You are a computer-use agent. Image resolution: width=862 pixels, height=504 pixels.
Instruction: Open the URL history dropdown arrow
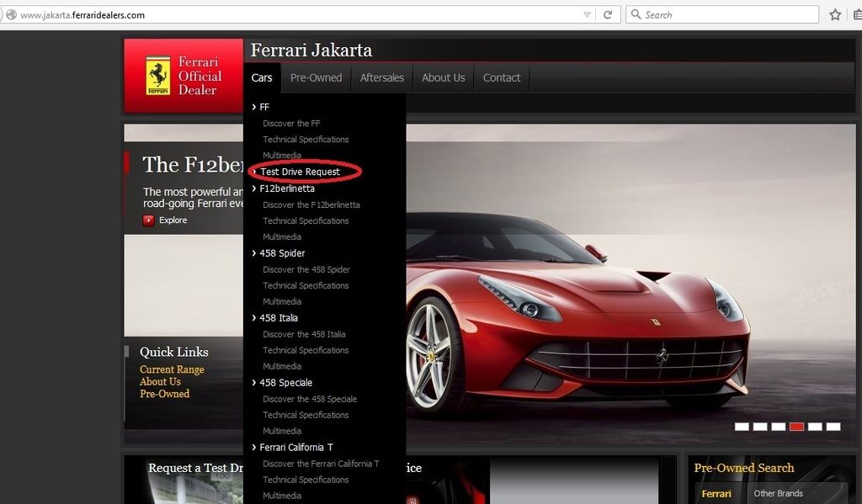click(587, 15)
